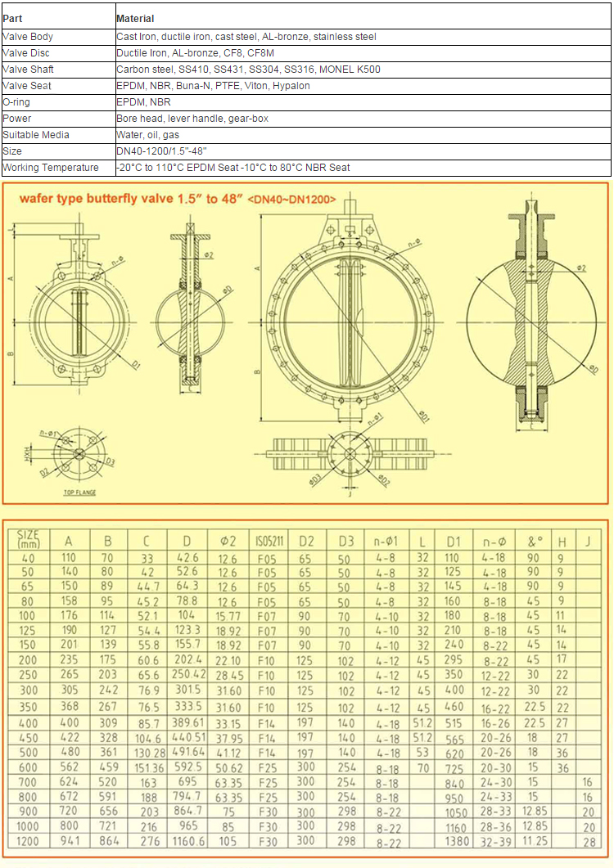
Task: Click the '&°' column header
Action: [x=535, y=542]
